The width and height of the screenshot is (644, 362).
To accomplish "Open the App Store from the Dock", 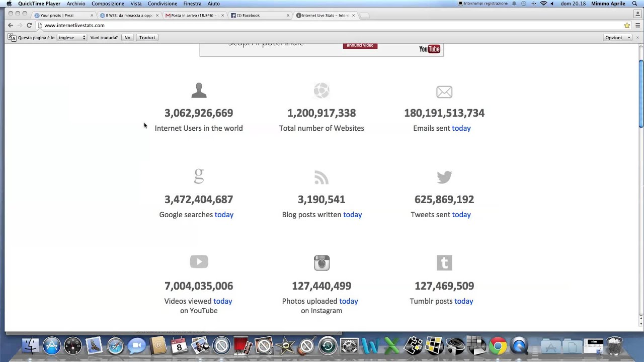I will point(52,346).
